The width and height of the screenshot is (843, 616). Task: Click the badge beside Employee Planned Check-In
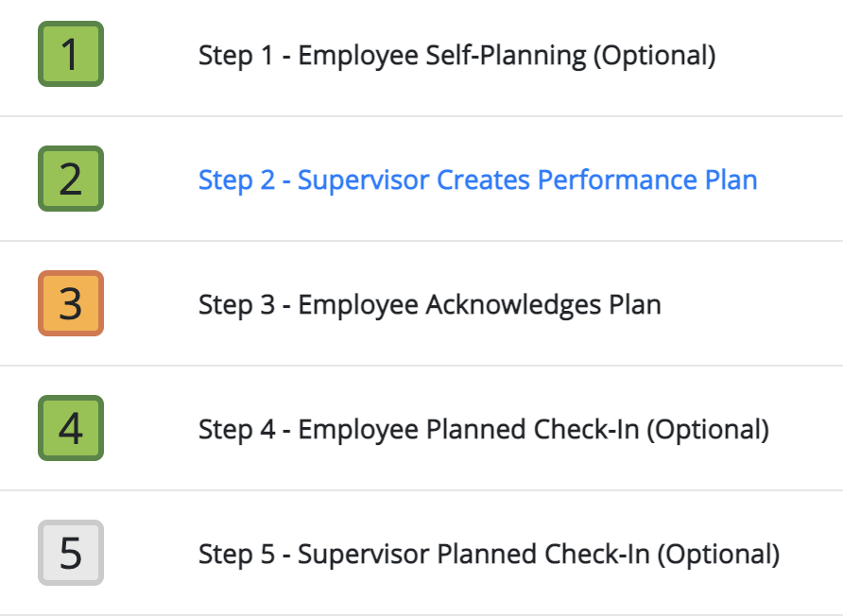point(71,428)
